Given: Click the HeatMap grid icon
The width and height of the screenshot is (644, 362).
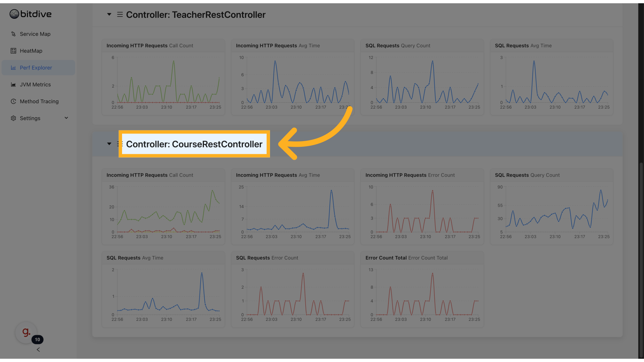Looking at the screenshot, I should pyautogui.click(x=13, y=51).
